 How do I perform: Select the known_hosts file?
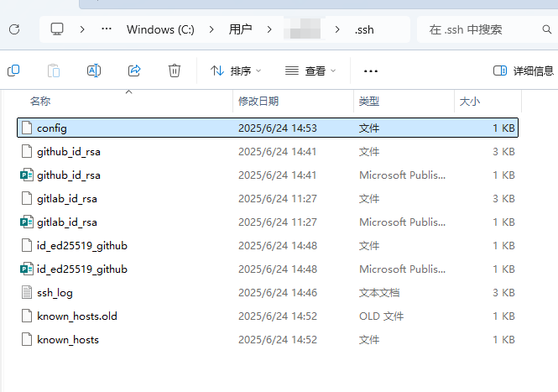(x=68, y=339)
